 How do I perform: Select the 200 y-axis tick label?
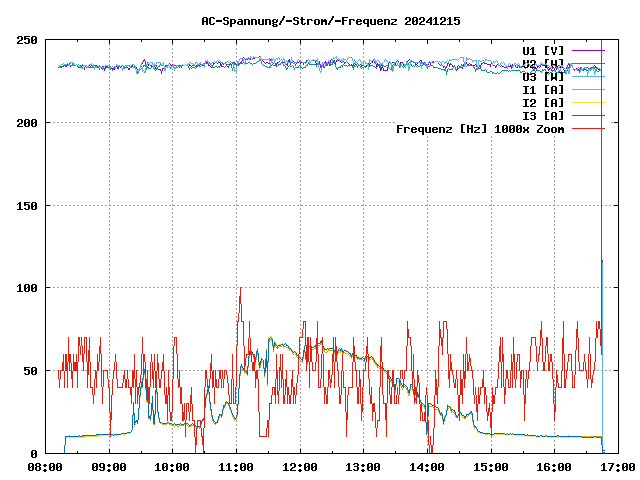27,123
